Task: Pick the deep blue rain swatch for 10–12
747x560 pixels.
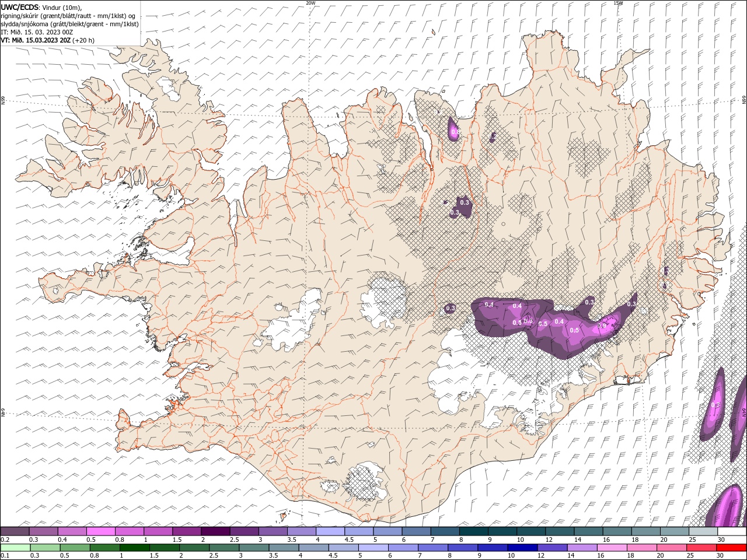Action: pyautogui.click(x=522, y=548)
